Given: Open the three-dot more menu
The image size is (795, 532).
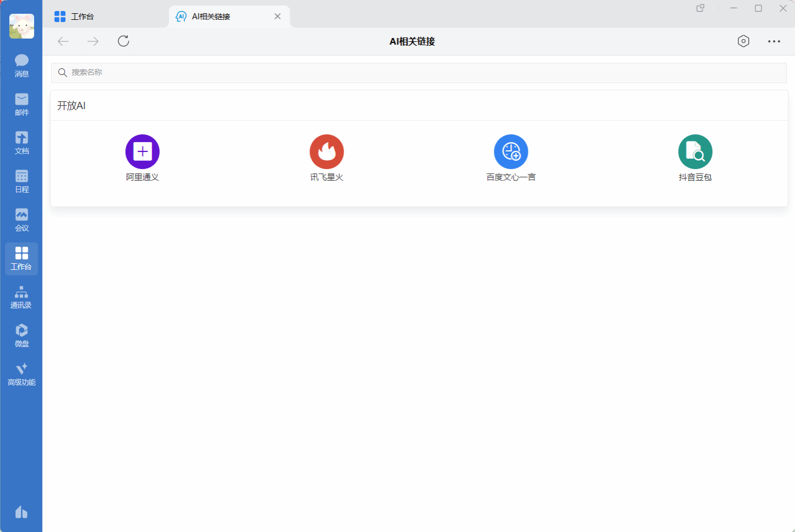Looking at the screenshot, I should pos(774,41).
